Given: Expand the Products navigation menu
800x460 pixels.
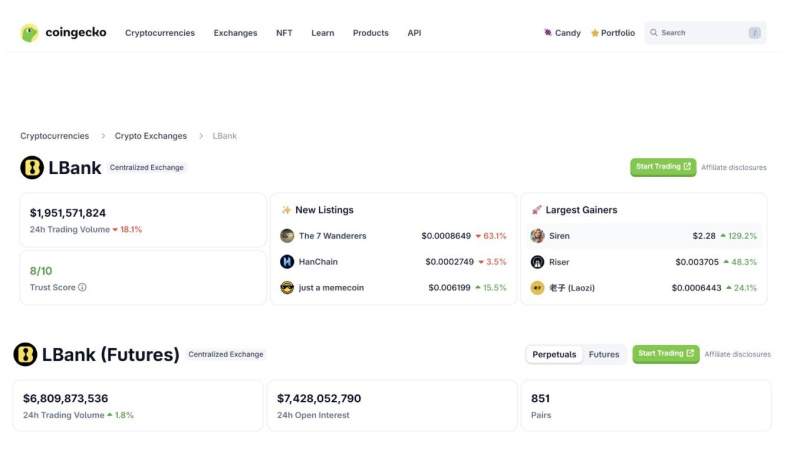Looking at the screenshot, I should click(370, 33).
